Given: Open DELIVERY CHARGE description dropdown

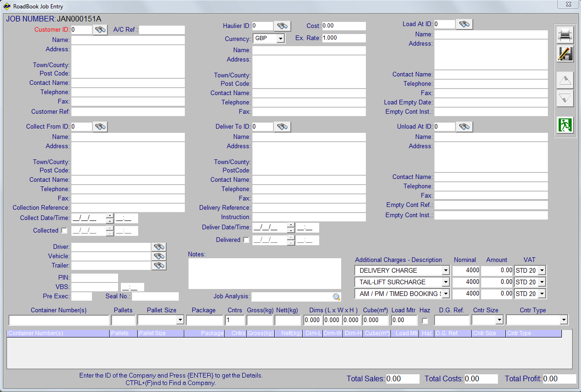Looking at the screenshot, I should tap(445, 270).
